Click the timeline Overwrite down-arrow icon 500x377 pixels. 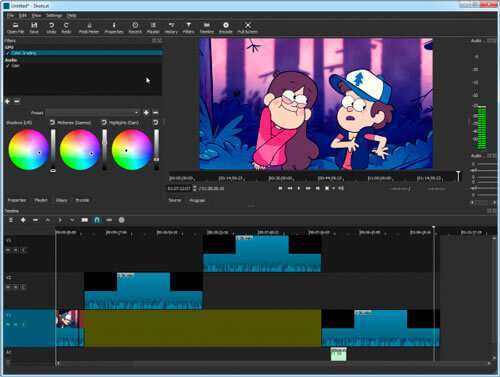tap(72, 220)
